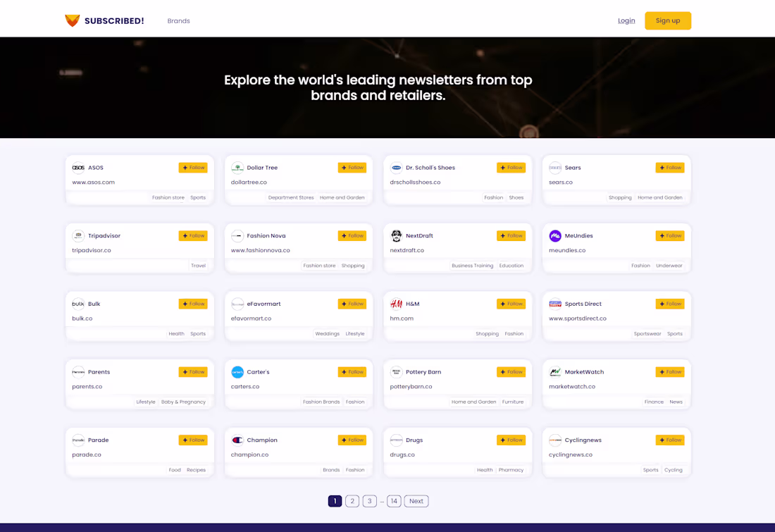This screenshot has height=532, width=775.
Task: Click the MarketWatch logo
Action: pos(554,371)
